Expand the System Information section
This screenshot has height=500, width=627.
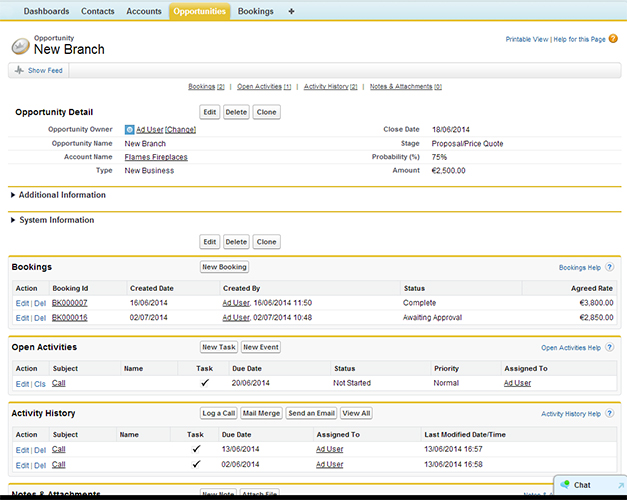point(13,220)
